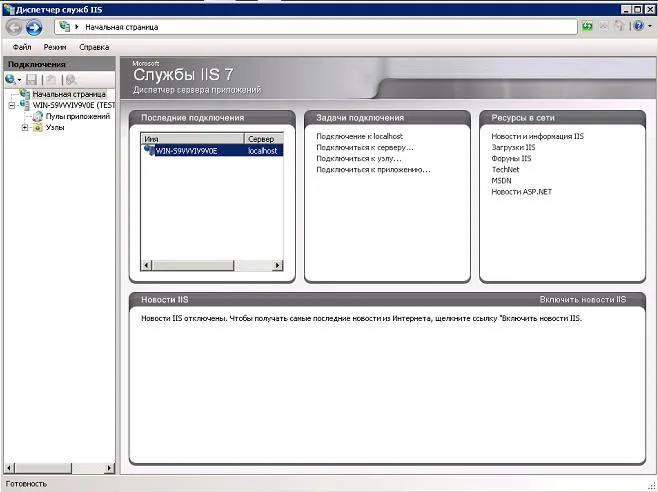658x492 pixels.
Task: Open the Новости ASP.NET link
Action: [x=522, y=192]
